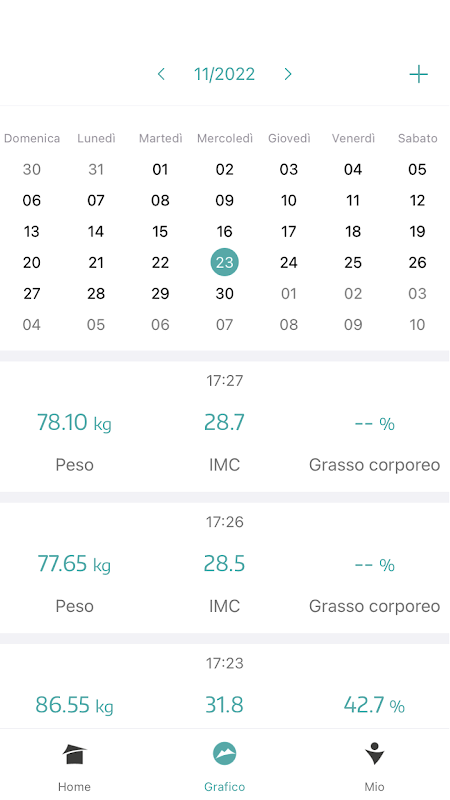The height and width of the screenshot is (800, 450).
Task: Pick Saturday the 26th
Action: [x=417, y=262]
